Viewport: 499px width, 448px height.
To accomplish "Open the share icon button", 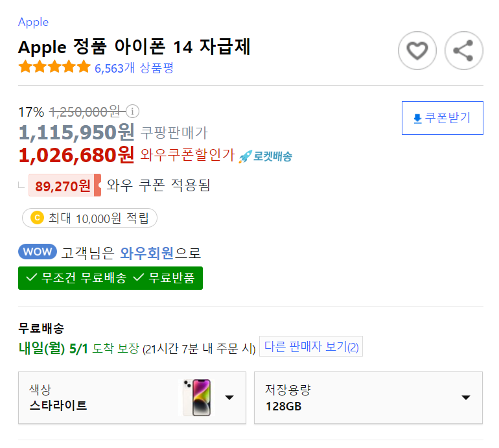I will [463, 51].
